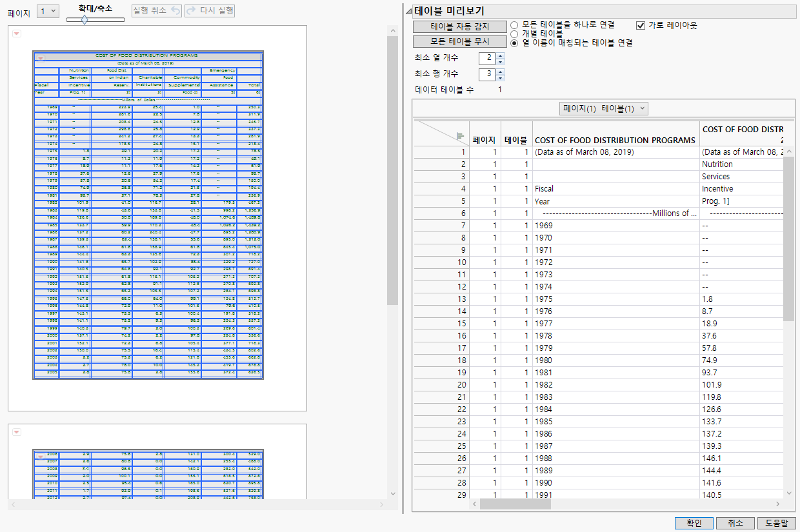
Task: Select the 개별 테이블 radio option
Action: point(514,34)
